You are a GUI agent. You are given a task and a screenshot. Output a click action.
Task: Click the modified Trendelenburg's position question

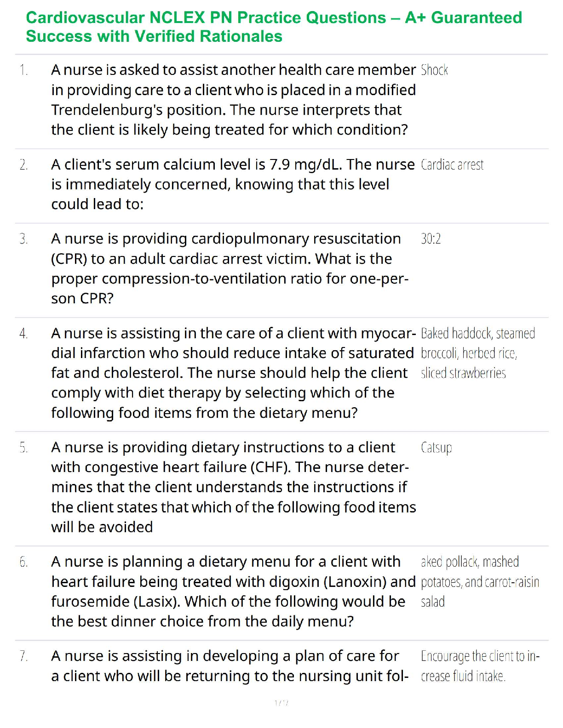[x=233, y=100]
